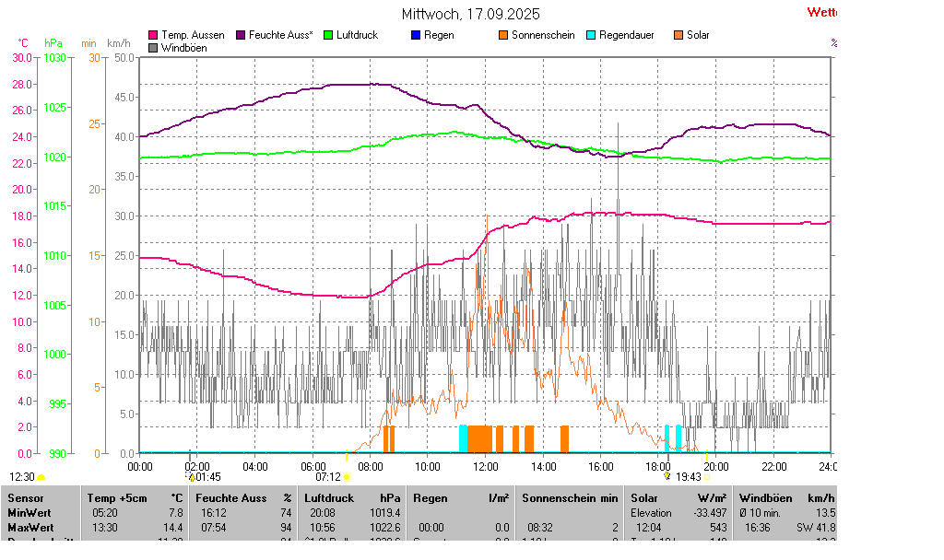
Task: Click the maximum humidity time 07:54
Action: (214, 528)
